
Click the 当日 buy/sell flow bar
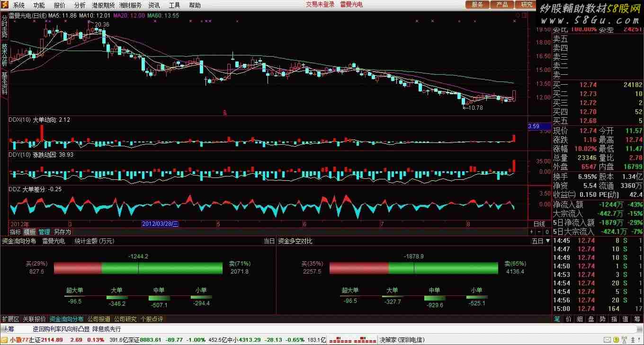click(138, 268)
